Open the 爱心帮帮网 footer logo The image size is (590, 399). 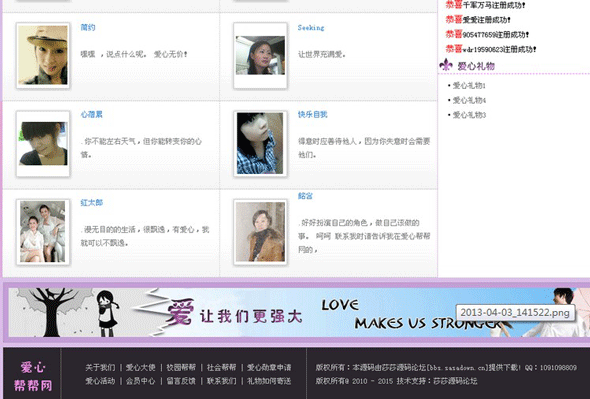[x=33, y=376]
